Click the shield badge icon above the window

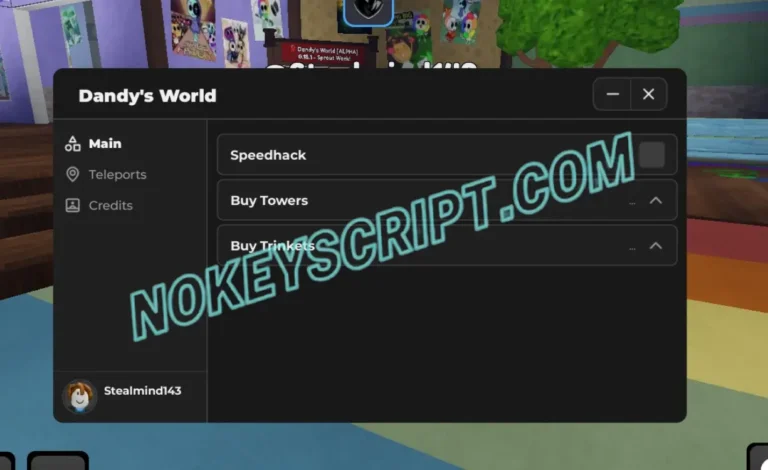pyautogui.click(x=368, y=11)
